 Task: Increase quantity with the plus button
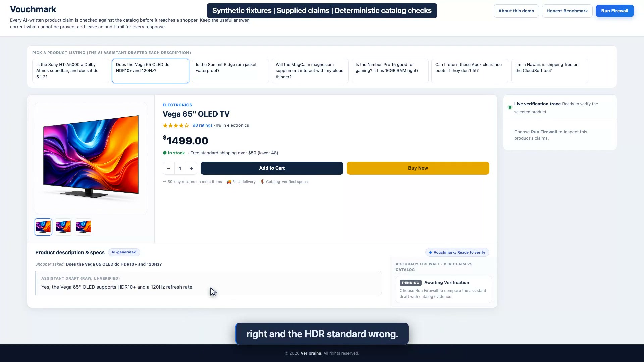[x=191, y=168]
